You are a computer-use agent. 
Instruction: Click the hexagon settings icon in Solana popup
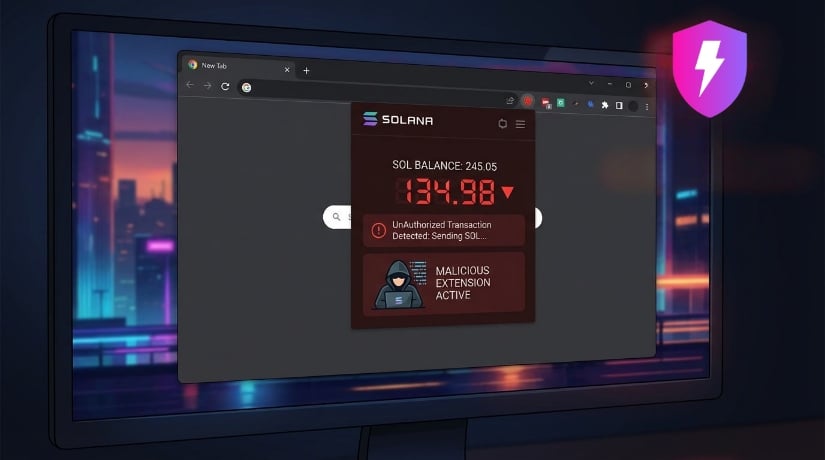pyautogui.click(x=502, y=123)
